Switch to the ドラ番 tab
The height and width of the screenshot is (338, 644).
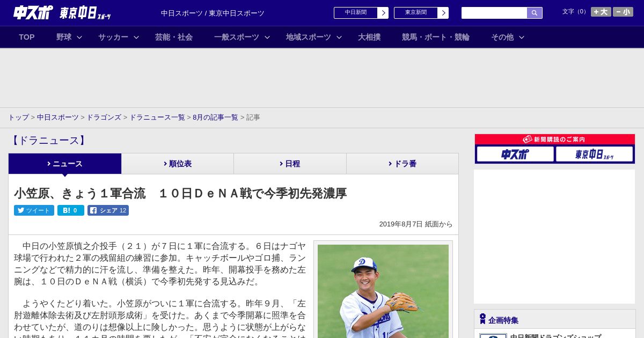coord(402,164)
